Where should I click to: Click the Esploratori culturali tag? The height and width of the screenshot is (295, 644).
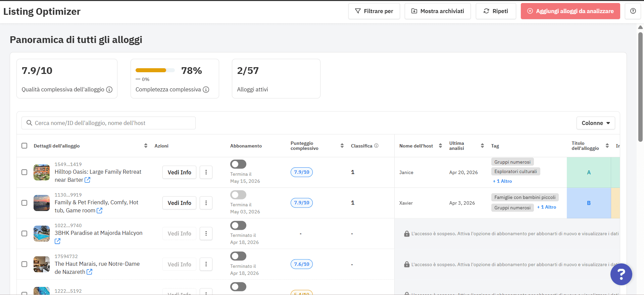click(515, 171)
